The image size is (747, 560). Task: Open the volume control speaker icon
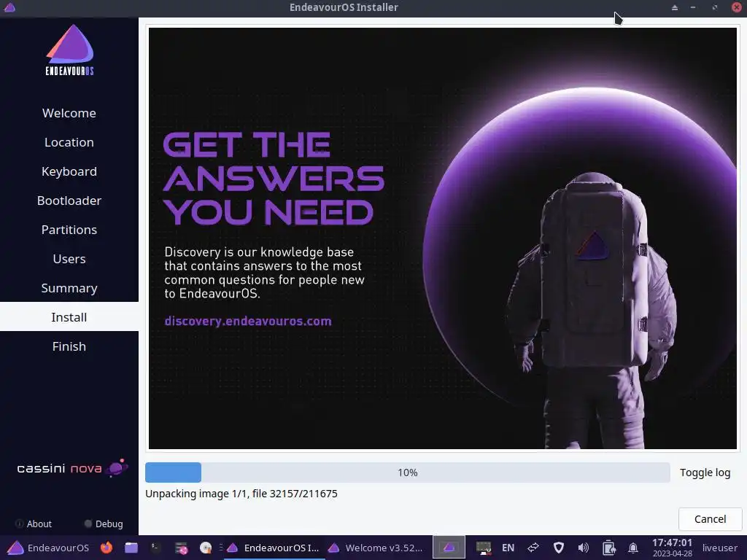click(x=583, y=548)
